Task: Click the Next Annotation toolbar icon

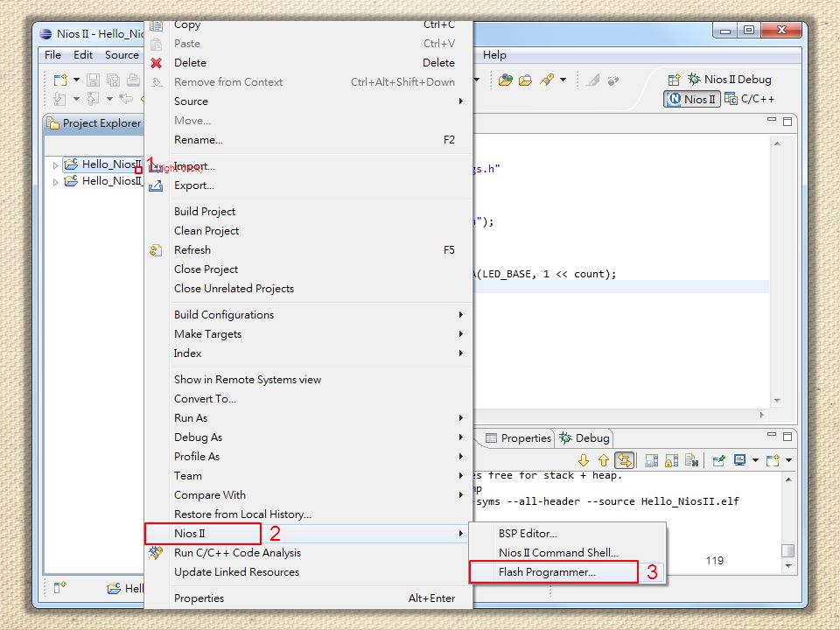Action: 60,99
